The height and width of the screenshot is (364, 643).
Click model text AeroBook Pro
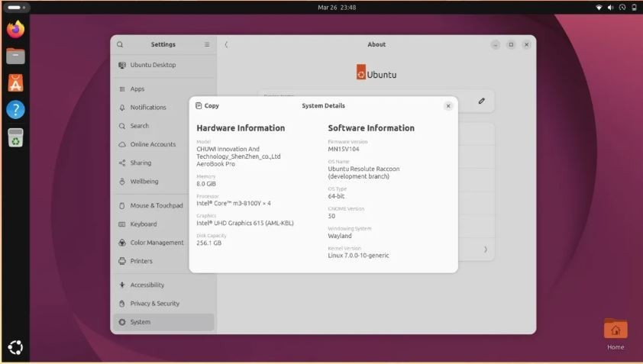pyautogui.click(x=215, y=163)
